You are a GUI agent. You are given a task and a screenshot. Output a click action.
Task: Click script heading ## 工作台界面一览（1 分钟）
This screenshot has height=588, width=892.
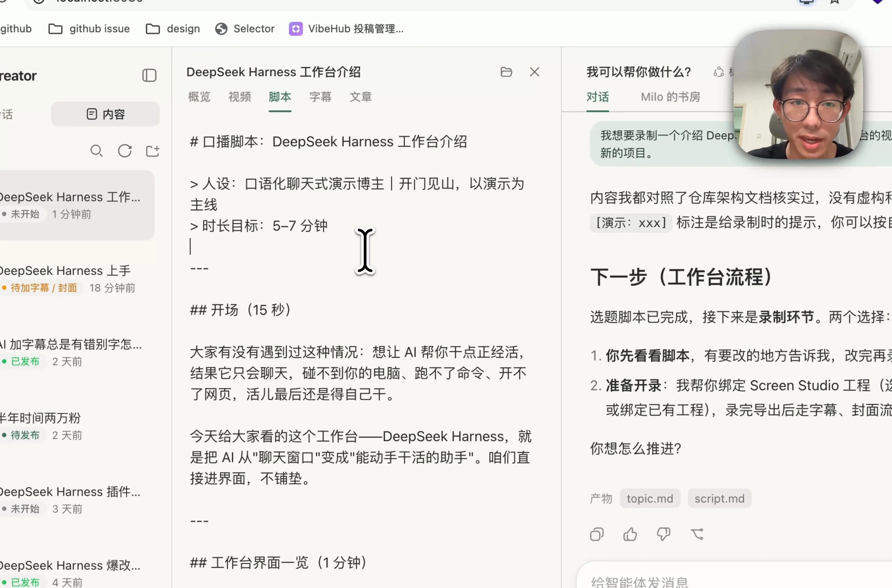278,562
